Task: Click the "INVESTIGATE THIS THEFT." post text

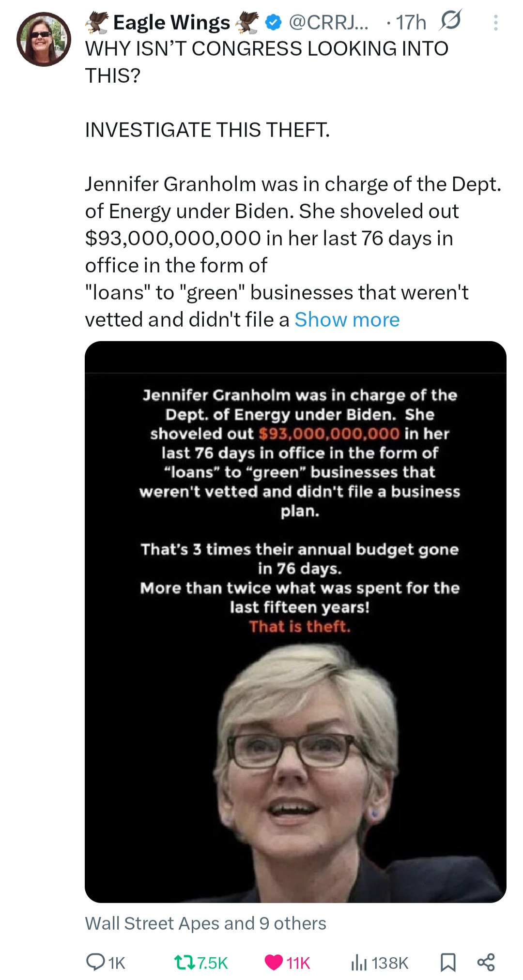Action: tap(207, 130)
